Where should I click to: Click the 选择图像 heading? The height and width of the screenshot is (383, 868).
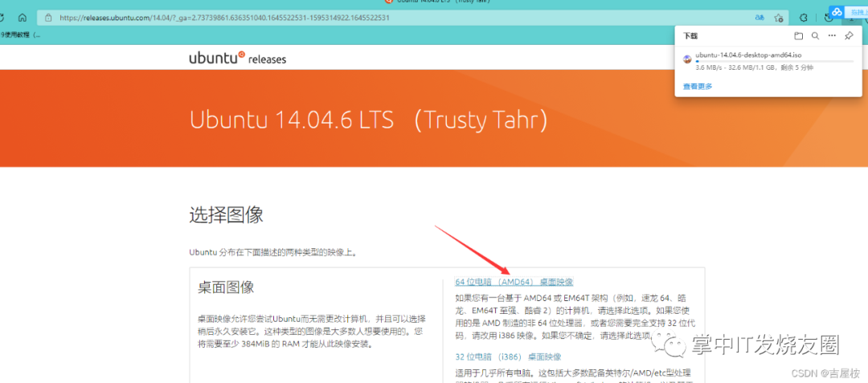pyautogui.click(x=226, y=215)
